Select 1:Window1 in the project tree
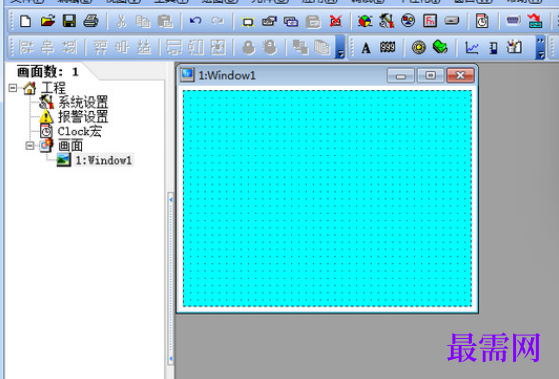This screenshot has height=379, width=559. click(103, 160)
